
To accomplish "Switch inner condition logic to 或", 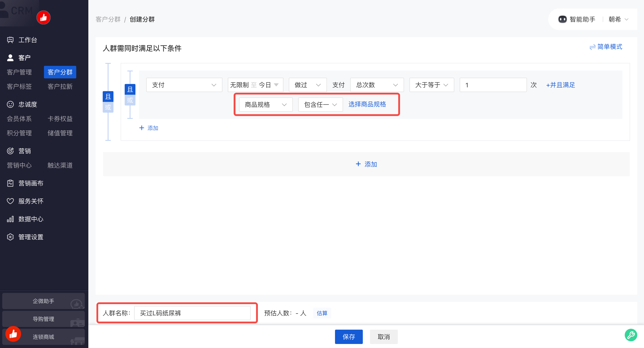I will click(x=130, y=100).
